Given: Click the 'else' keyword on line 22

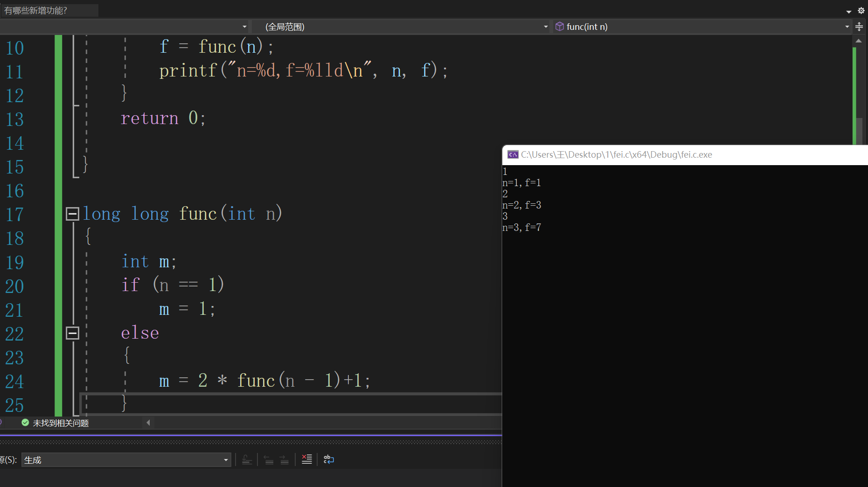Looking at the screenshot, I should [140, 333].
